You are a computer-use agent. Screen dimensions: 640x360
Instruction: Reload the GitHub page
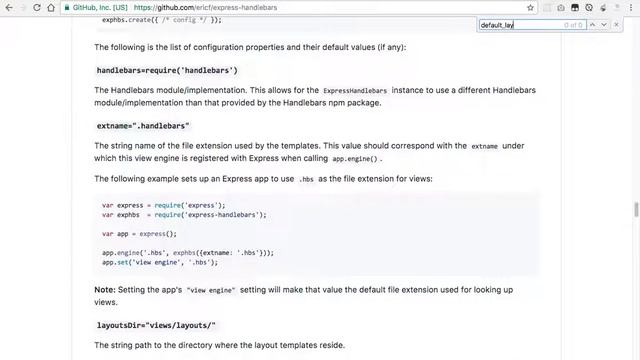click(x=37, y=8)
